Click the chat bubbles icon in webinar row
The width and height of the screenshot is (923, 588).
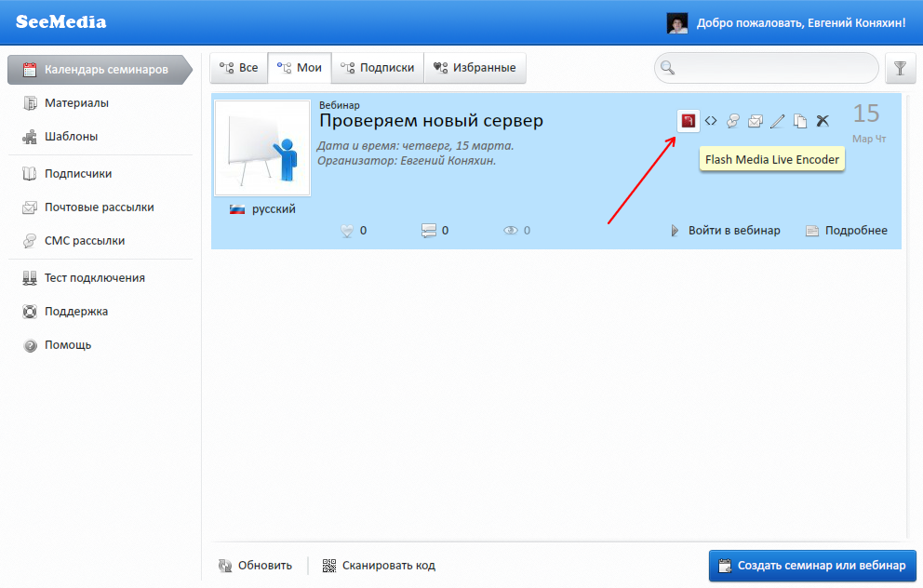pyautogui.click(x=733, y=121)
